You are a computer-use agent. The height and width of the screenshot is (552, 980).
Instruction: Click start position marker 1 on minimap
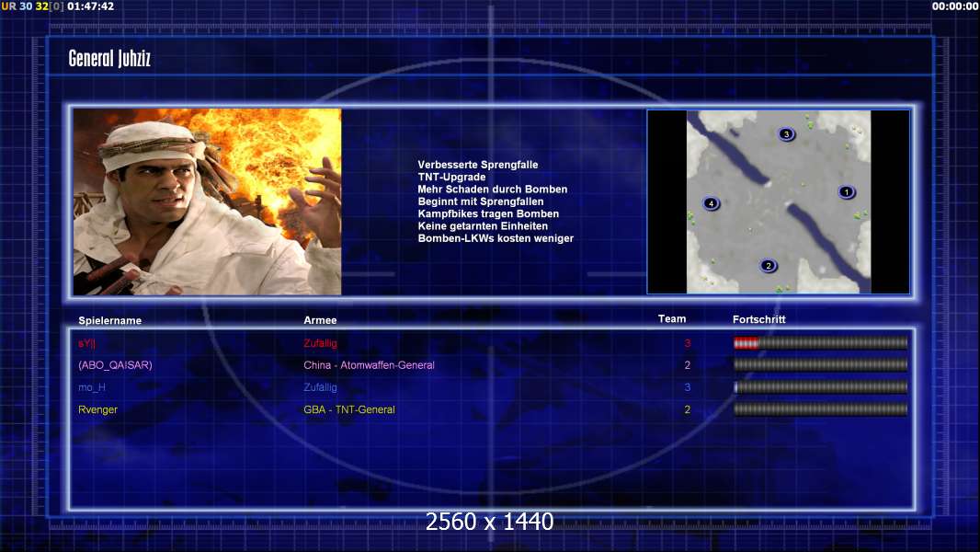(x=847, y=192)
